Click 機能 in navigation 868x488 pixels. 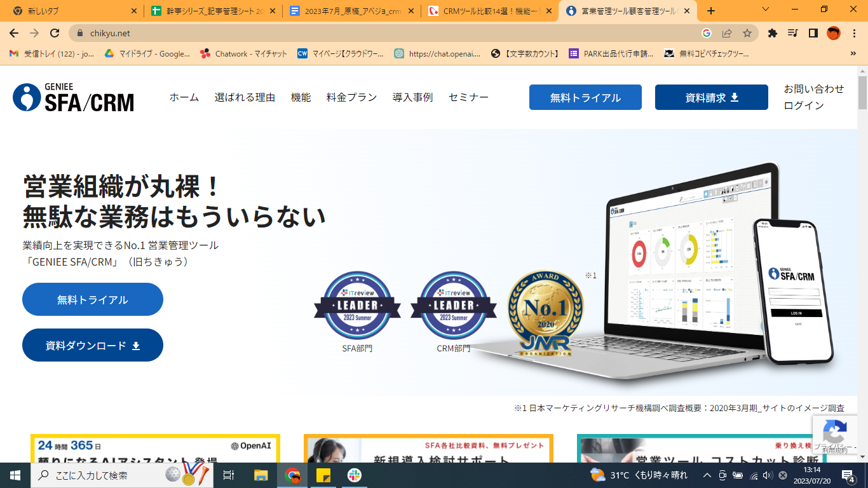pos(301,97)
